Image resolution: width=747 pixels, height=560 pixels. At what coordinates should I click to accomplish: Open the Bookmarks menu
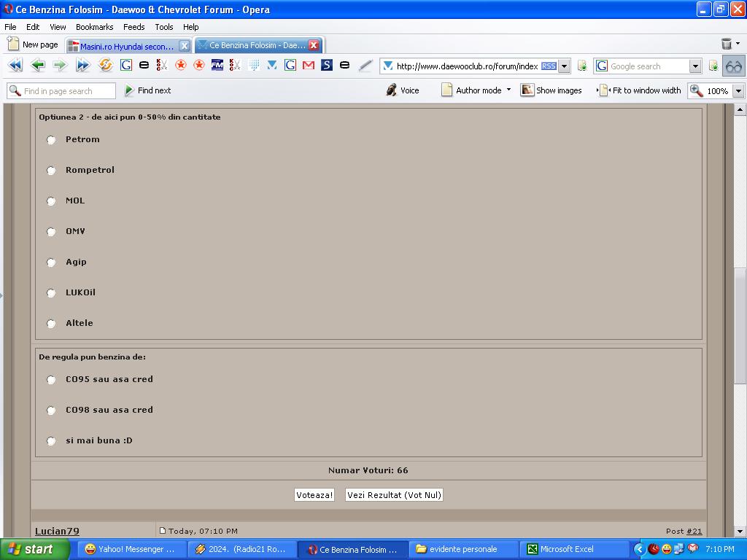[x=94, y=27]
